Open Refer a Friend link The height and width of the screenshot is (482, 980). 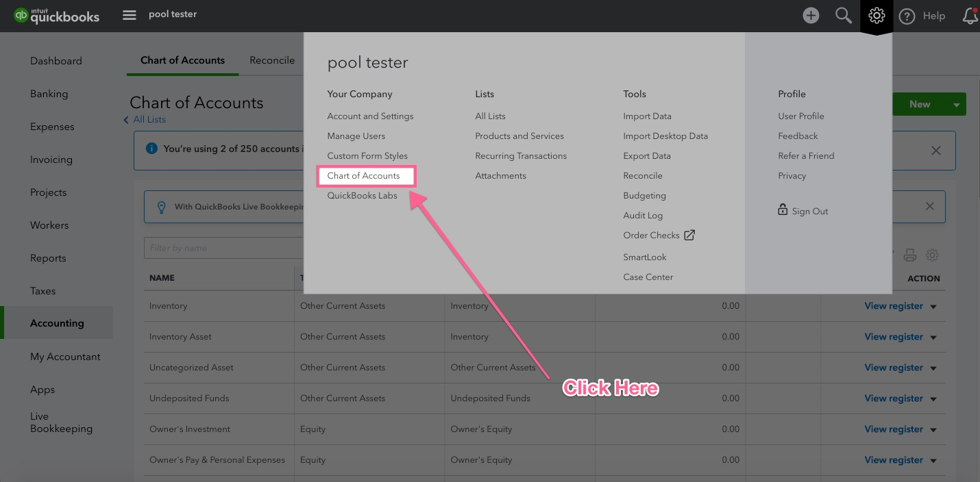pos(806,156)
